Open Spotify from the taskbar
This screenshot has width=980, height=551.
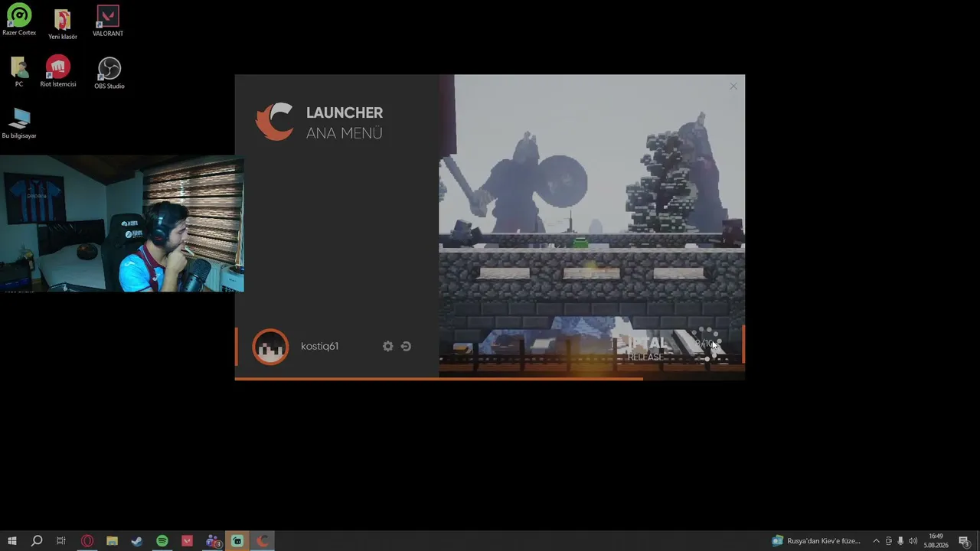click(x=162, y=541)
